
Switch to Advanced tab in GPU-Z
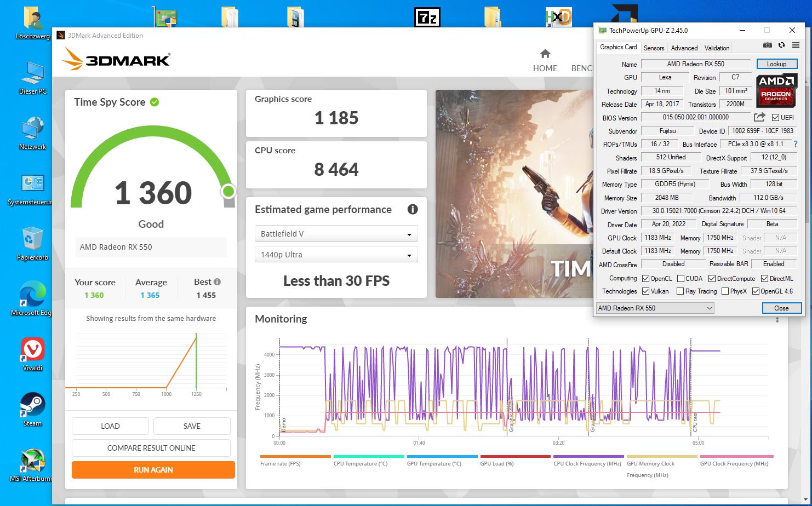pyautogui.click(x=684, y=48)
